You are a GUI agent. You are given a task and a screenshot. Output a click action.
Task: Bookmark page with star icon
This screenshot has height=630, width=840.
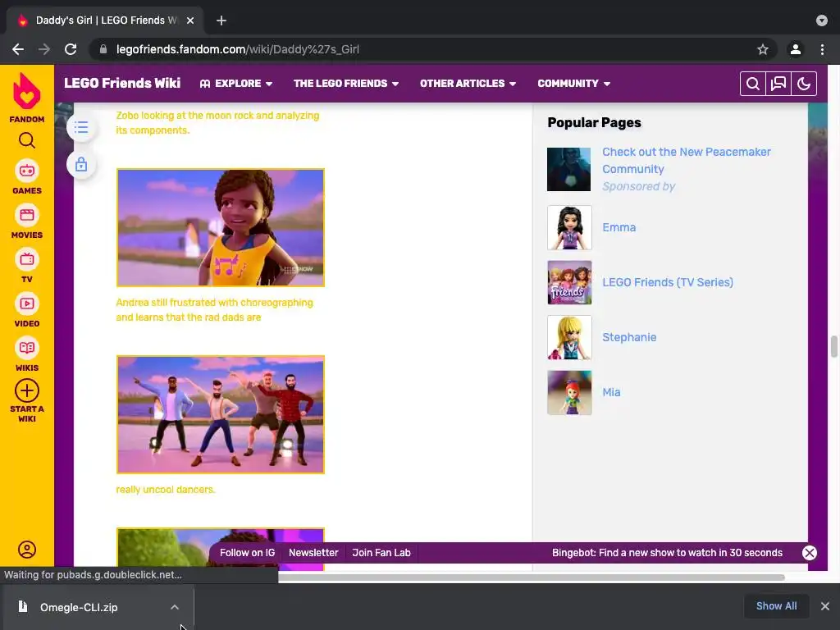(x=763, y=49)
